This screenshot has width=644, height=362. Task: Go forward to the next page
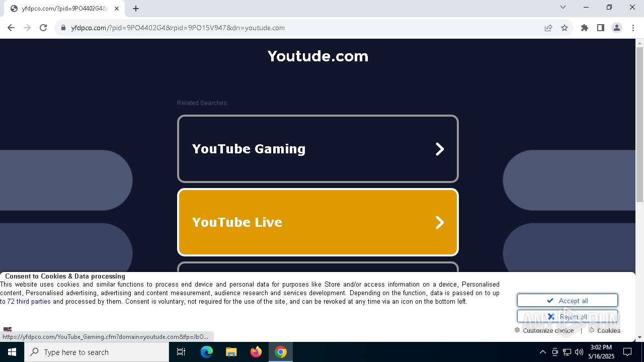point(27,28)
